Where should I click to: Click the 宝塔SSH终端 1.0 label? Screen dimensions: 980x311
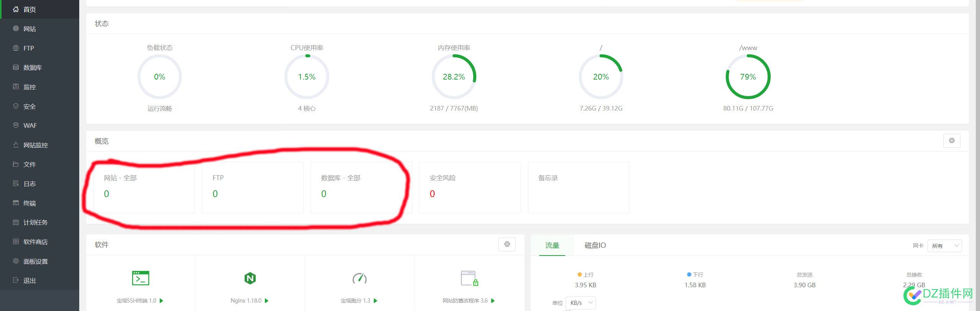136,301
